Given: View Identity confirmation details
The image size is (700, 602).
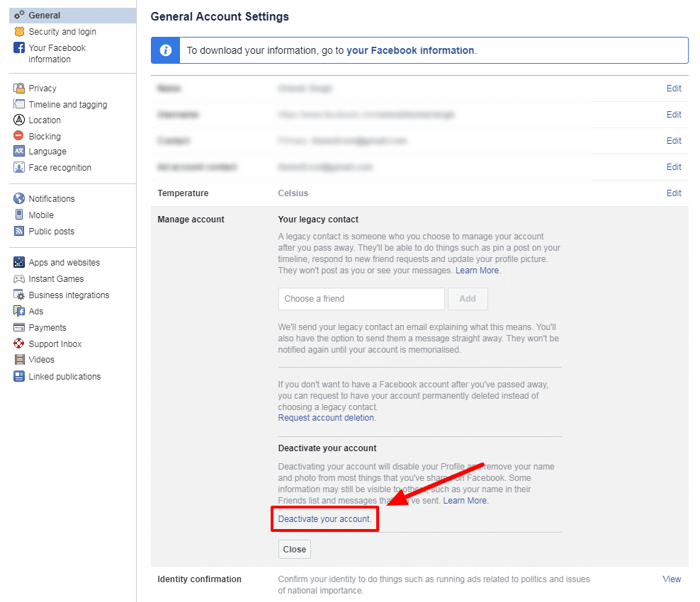Looking at the screenshot, I should pyautogui.click(x=672, y=579).
